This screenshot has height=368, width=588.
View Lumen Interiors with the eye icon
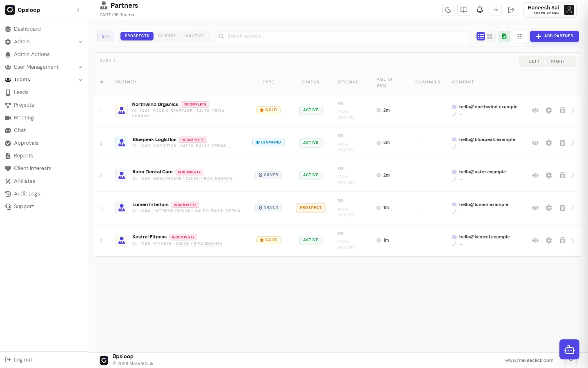pyautogui.click(x=535, y=208)
